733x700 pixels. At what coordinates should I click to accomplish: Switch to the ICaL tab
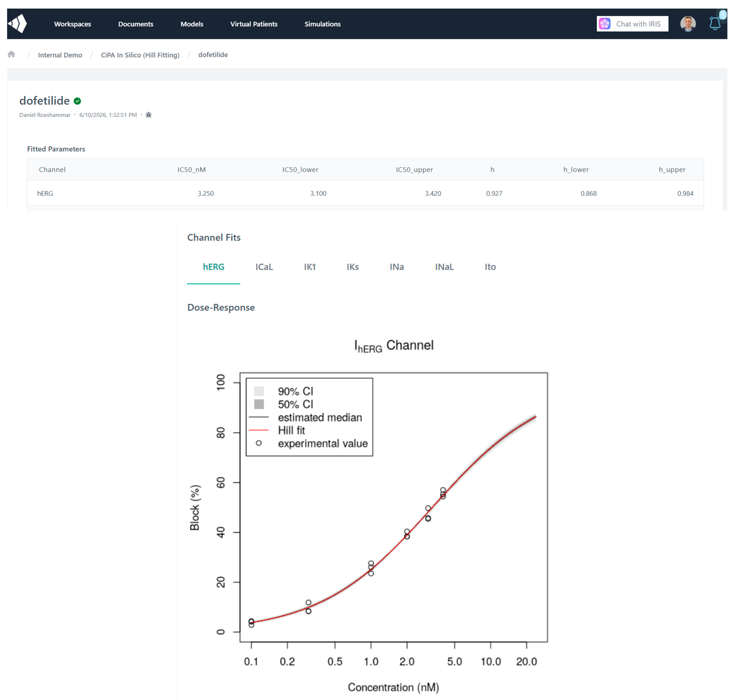pyautogui.click(x=264, y=267)
